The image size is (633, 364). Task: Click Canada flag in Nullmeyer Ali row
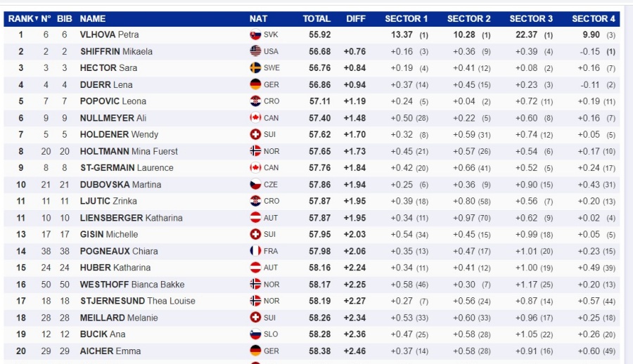(x=255, y=118)
